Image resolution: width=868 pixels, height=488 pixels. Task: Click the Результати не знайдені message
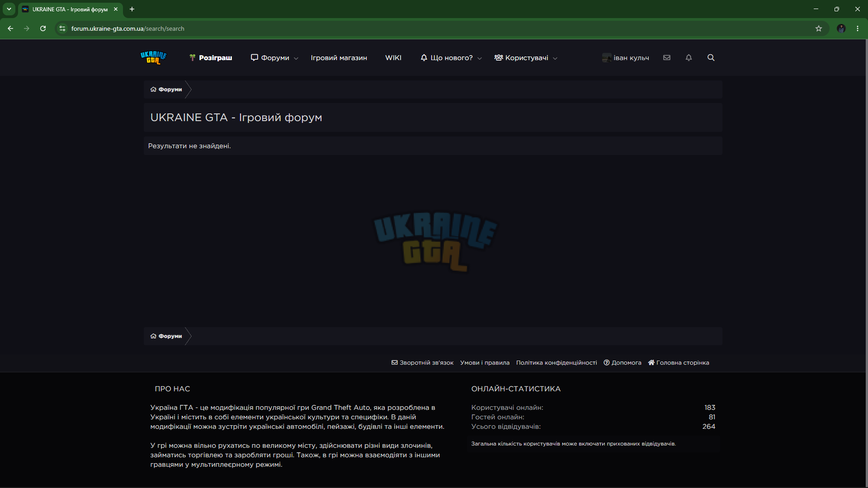pyautogui.click(x=189, y=146)
